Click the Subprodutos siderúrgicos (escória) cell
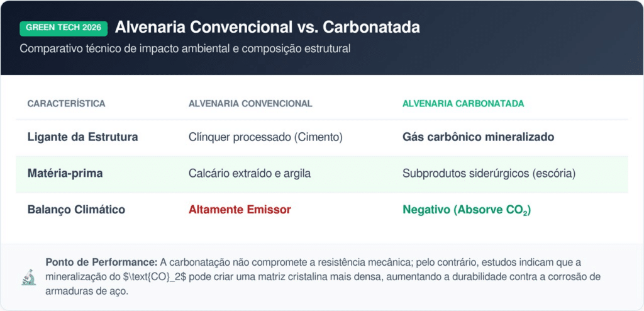This screenshot has height=311, width=644. click(487, 173)
